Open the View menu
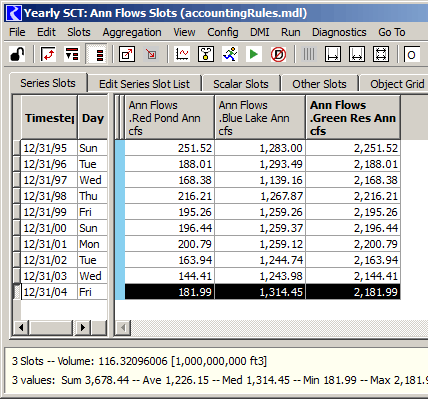The image size is (428, 399). click(184, 32)
